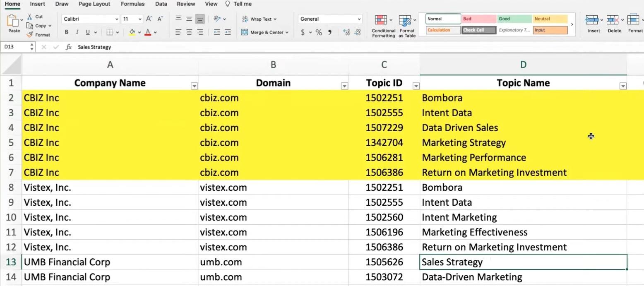Open the Domain column filter dropdown
Viewport: 644px width, 286px height.
[x=344, y=86]
